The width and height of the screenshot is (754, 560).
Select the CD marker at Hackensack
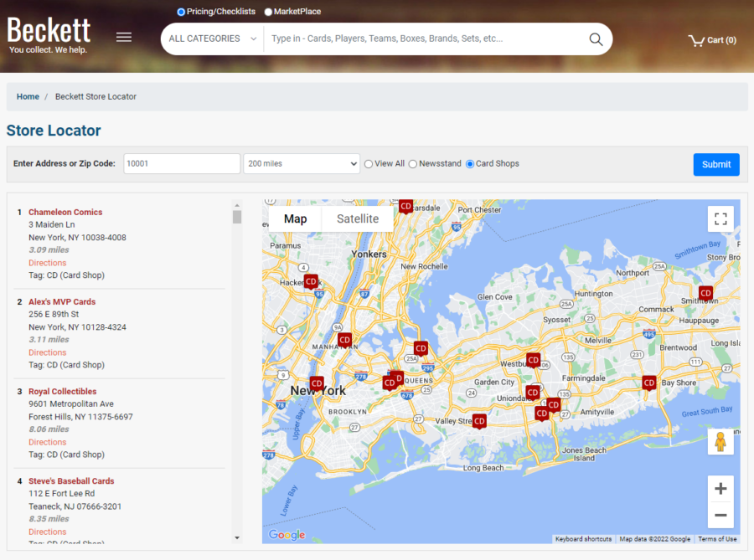[x=311, y=281]
